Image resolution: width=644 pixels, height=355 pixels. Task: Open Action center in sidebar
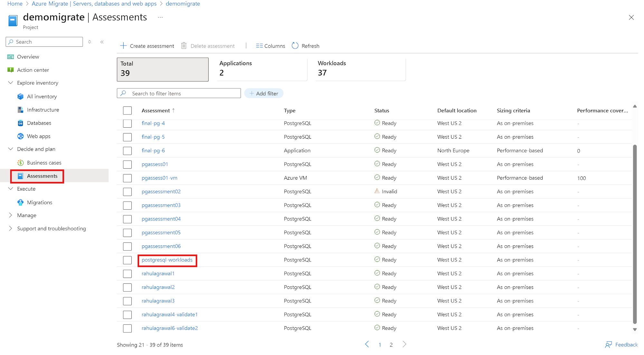point(33,70)
